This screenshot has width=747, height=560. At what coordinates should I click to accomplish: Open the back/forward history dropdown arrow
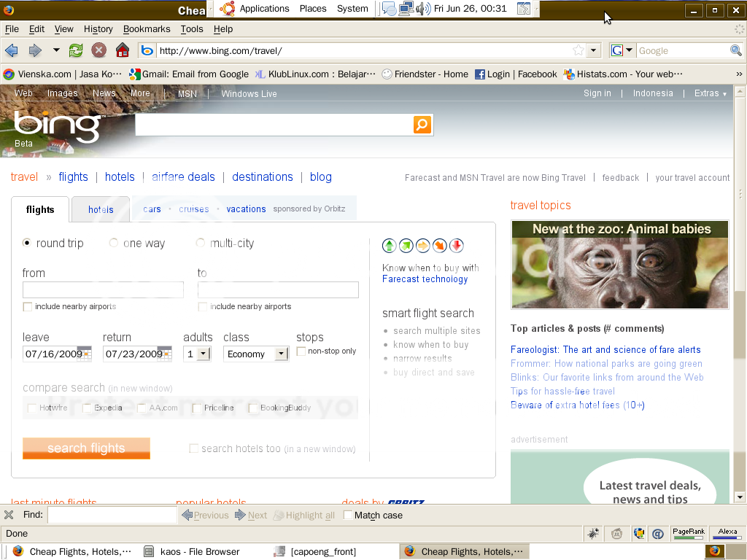[56, 50]
